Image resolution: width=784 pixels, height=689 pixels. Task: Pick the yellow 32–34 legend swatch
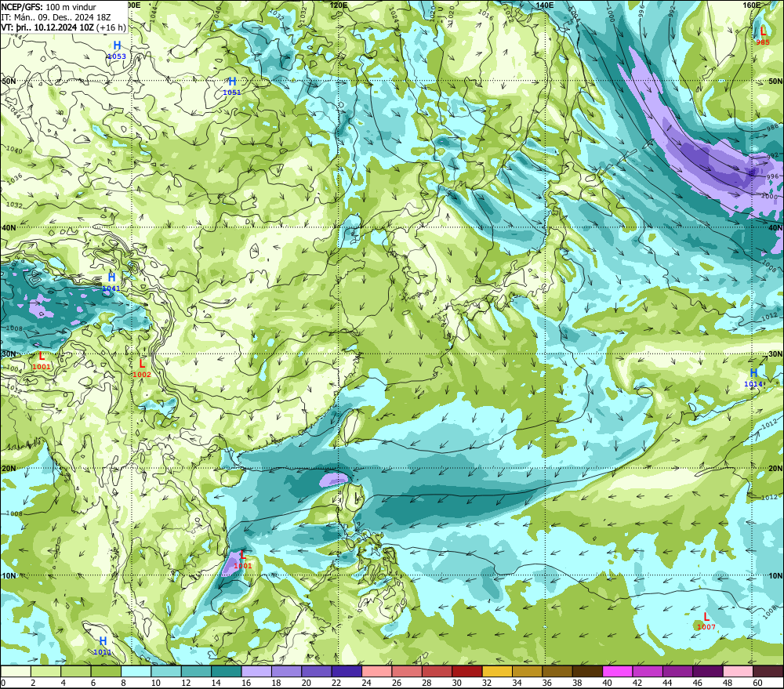[498, 672]
